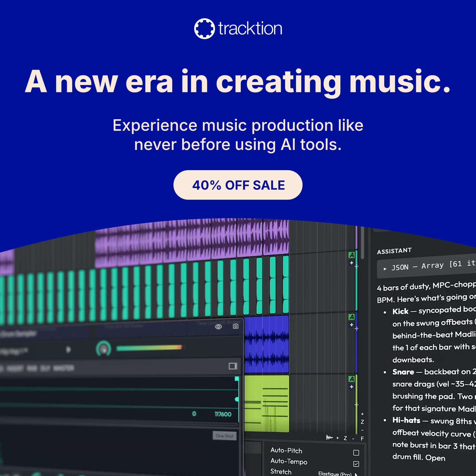Click the One Shot button
This screenshot has width=476, height=476.
pos(225,436)
